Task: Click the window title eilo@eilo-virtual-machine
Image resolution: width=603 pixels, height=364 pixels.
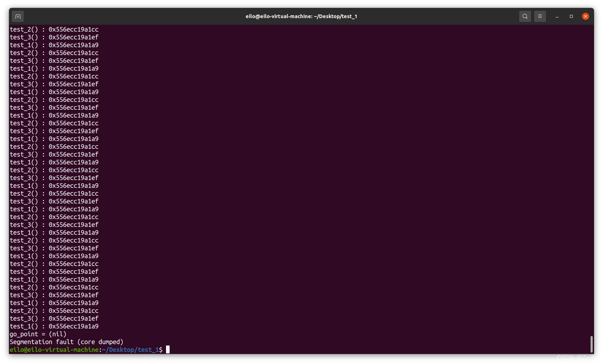Action: coord(301,16)
